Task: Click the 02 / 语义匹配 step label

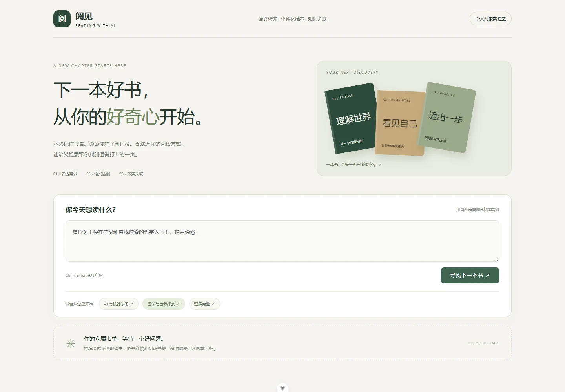Action: coord(98,174)
